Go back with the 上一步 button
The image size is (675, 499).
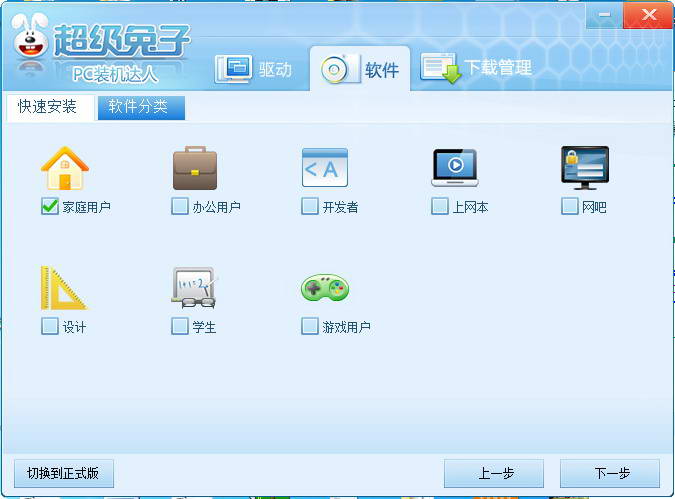494,474
